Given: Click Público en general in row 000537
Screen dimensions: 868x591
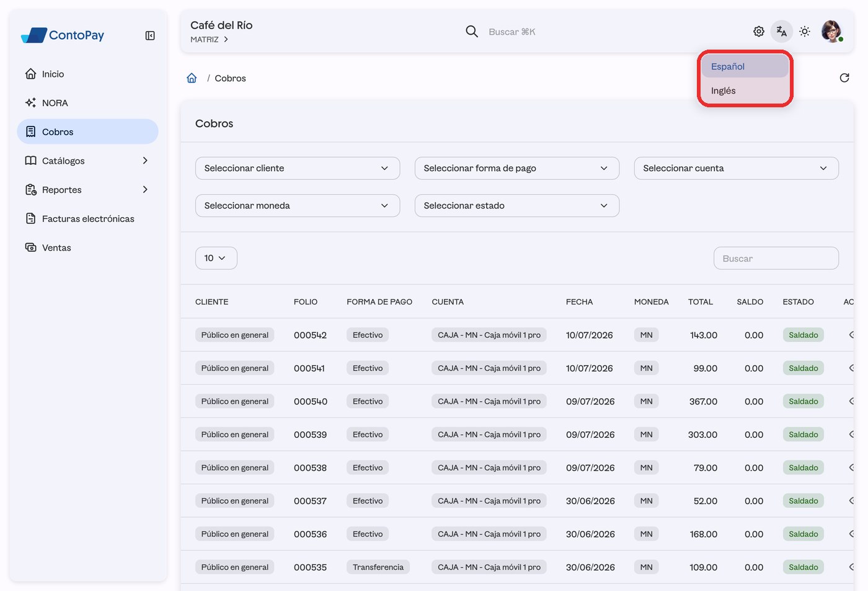Looking at the screenshot, I should point(235,500).
